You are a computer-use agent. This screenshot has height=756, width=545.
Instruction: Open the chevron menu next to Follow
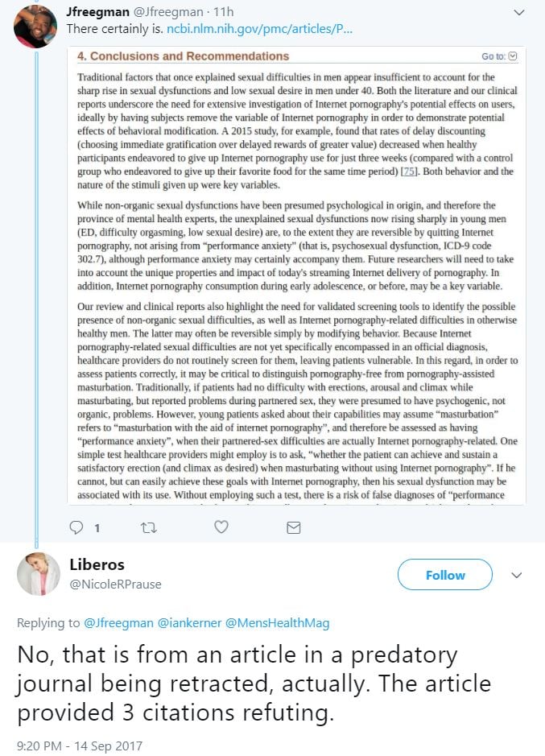(518, 575)
